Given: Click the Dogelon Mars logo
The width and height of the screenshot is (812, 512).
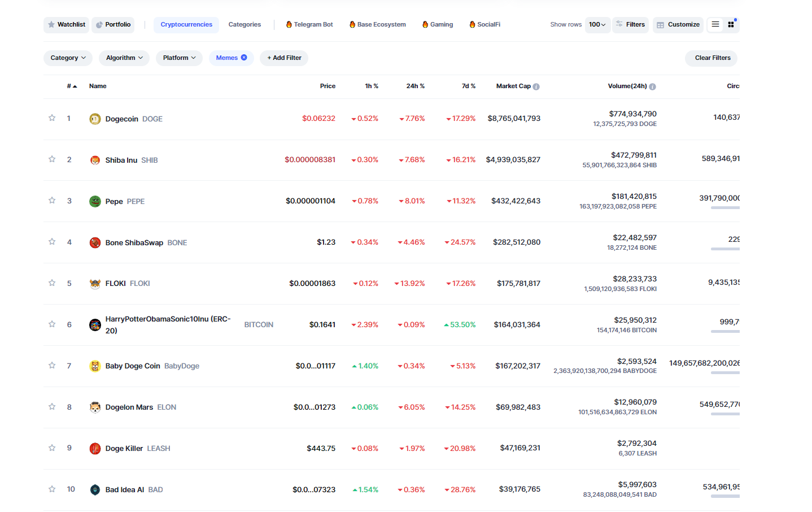Looking at the screenshot, I should coord(95,407).
